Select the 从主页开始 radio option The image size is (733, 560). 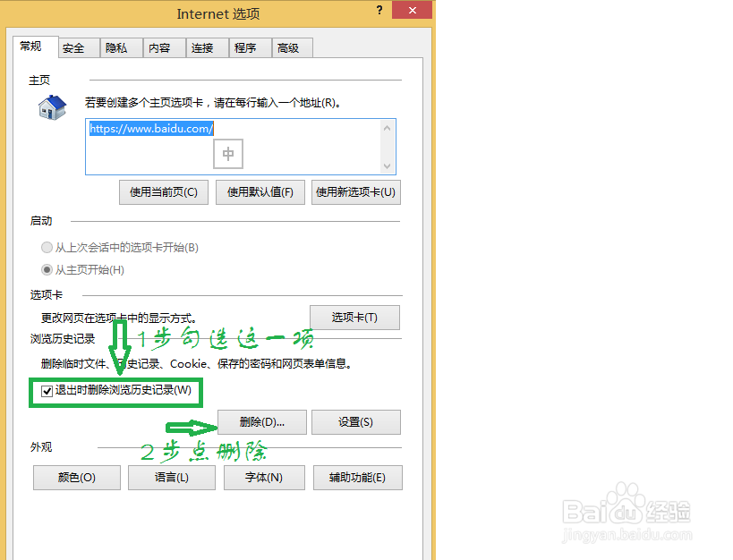point(46,268)
